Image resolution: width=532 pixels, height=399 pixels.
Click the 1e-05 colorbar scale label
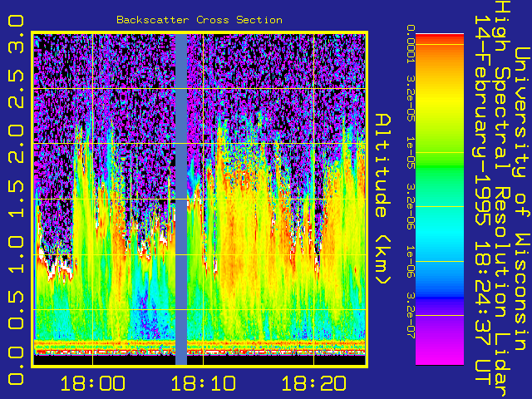411,153
